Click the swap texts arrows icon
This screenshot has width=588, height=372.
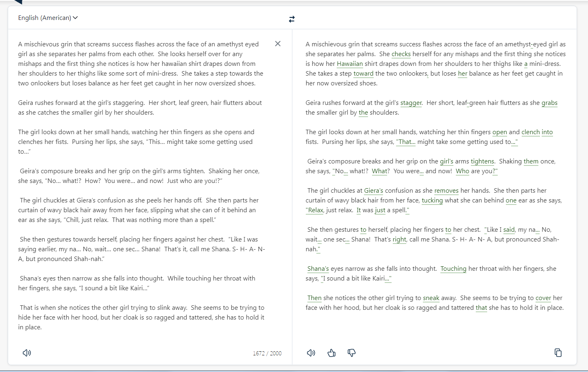(292, 19)
